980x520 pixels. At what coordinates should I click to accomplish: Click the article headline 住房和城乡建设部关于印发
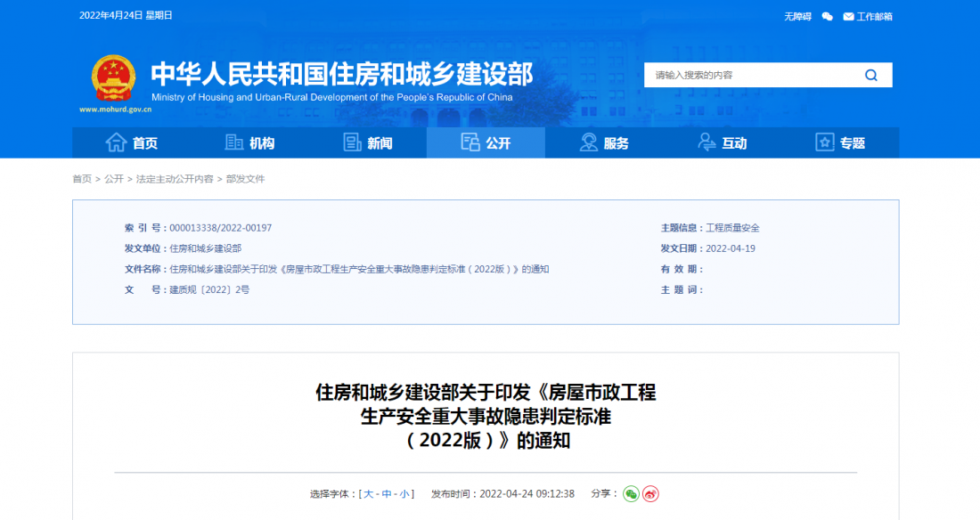486,416
